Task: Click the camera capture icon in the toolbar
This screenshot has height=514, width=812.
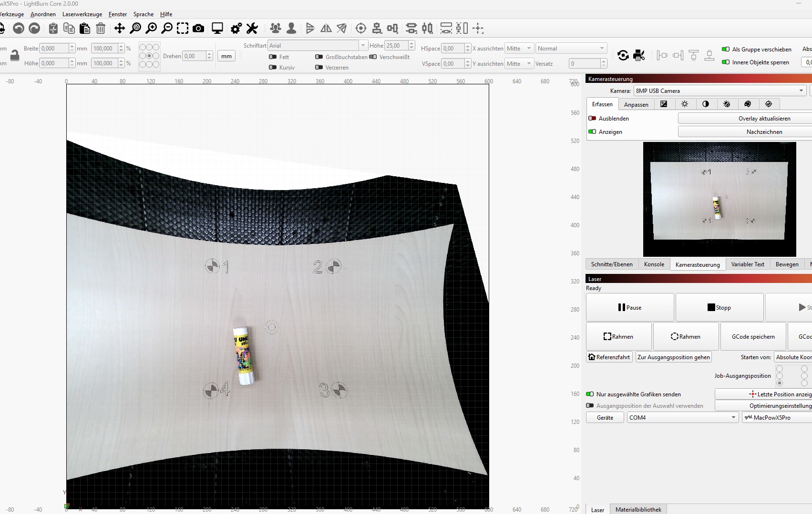Action: (199, 29)
